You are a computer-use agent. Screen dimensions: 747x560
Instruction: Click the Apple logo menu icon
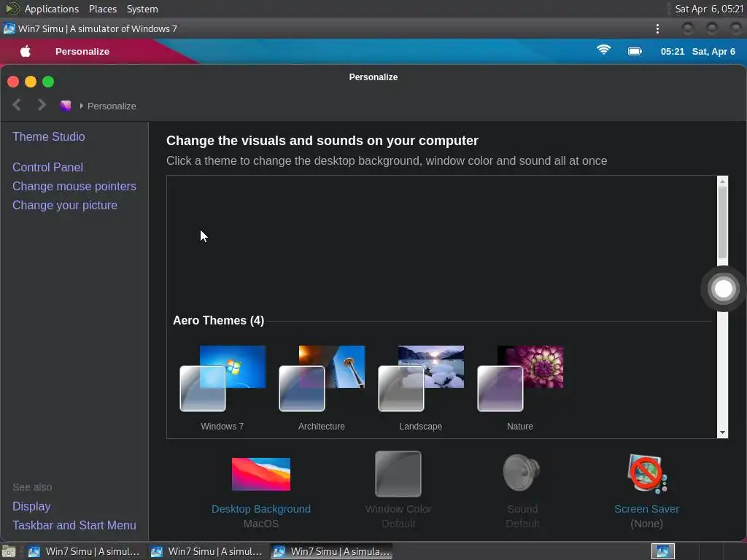click(26, 51)
